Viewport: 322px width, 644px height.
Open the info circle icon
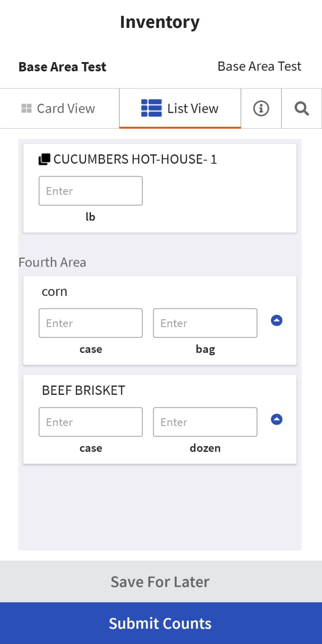tap(261, 108)
